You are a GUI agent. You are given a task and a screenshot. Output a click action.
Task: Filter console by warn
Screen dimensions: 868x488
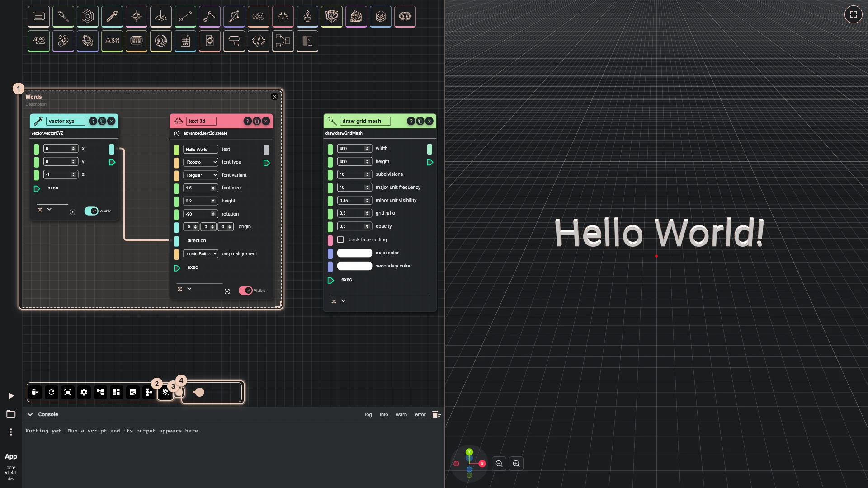pos(401,415)
